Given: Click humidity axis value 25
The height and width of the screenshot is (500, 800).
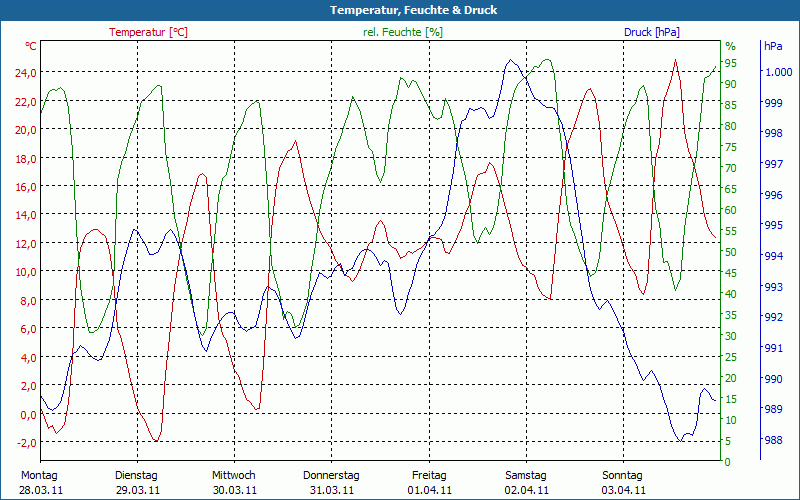Looking at the screenshot, I should [x=731, y=357].
